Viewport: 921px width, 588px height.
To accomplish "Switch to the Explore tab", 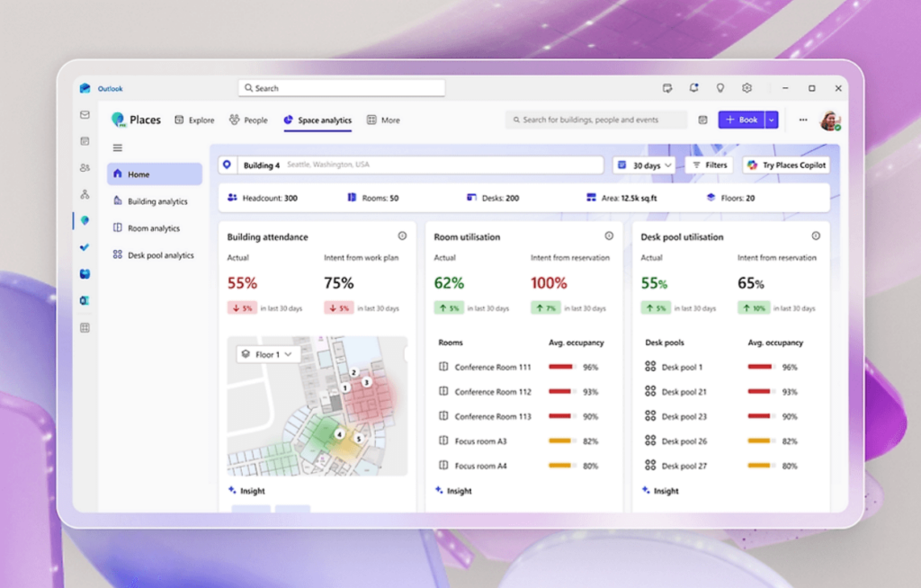I will pyautogui.click(x=194, y=120).
